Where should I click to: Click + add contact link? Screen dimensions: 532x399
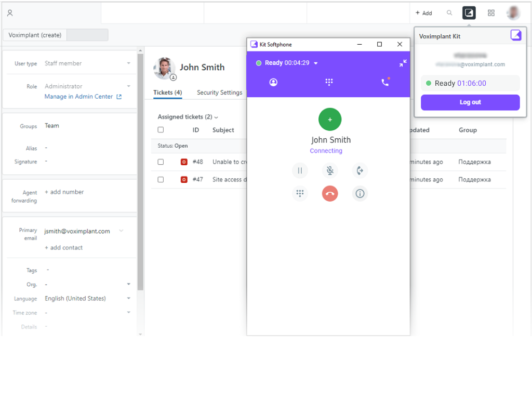[64, 248]
